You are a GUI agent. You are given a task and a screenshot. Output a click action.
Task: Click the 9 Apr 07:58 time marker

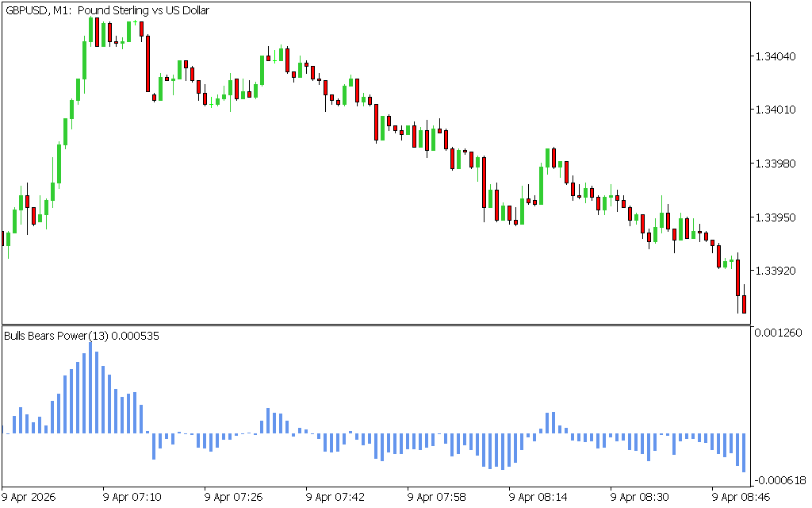[x=437, y=497]
